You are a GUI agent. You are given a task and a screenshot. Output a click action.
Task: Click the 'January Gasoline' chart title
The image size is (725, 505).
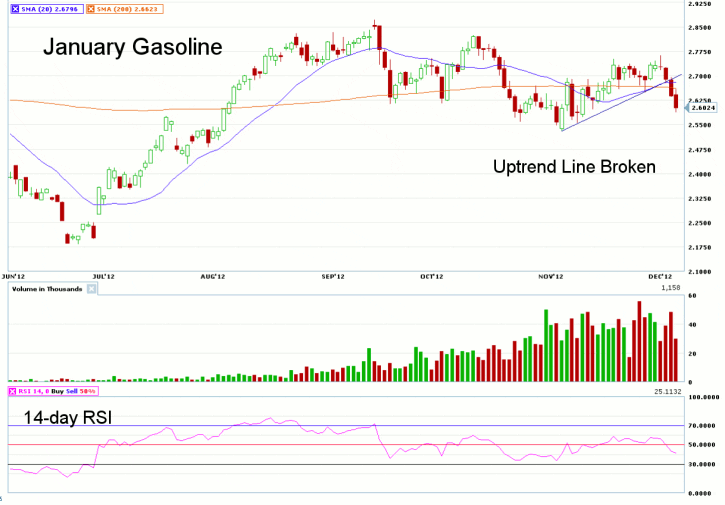click(132, 48)
